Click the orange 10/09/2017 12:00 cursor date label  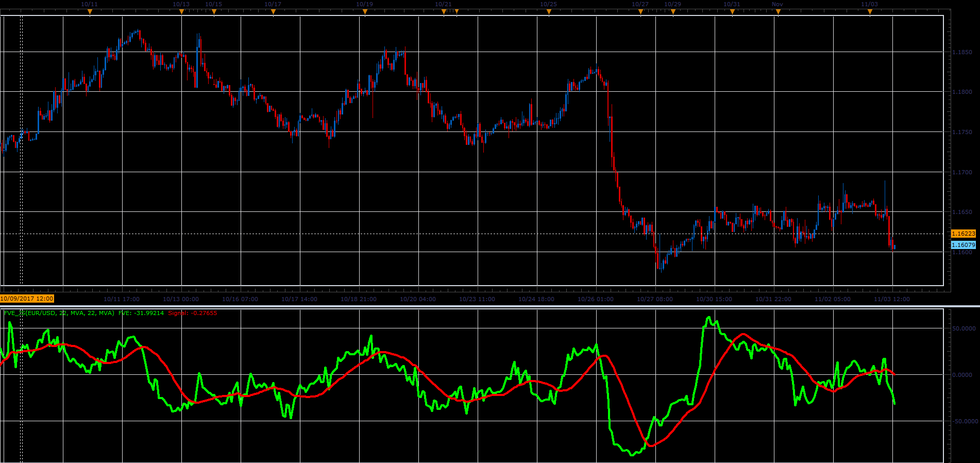pyautogui.click(x=27, y=299)
